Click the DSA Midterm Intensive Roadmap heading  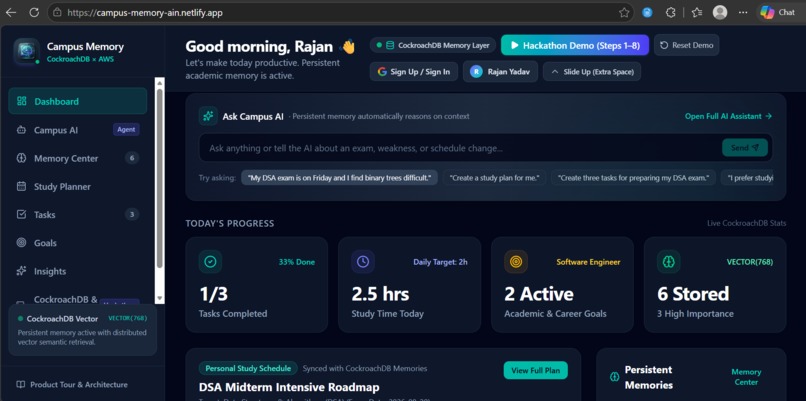[x=289, y=387]
